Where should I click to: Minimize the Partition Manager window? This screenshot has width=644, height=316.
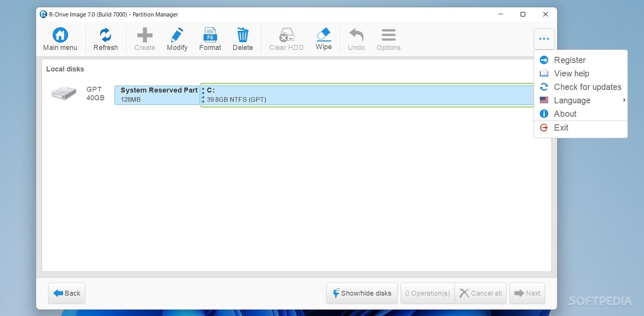point(501,14)
